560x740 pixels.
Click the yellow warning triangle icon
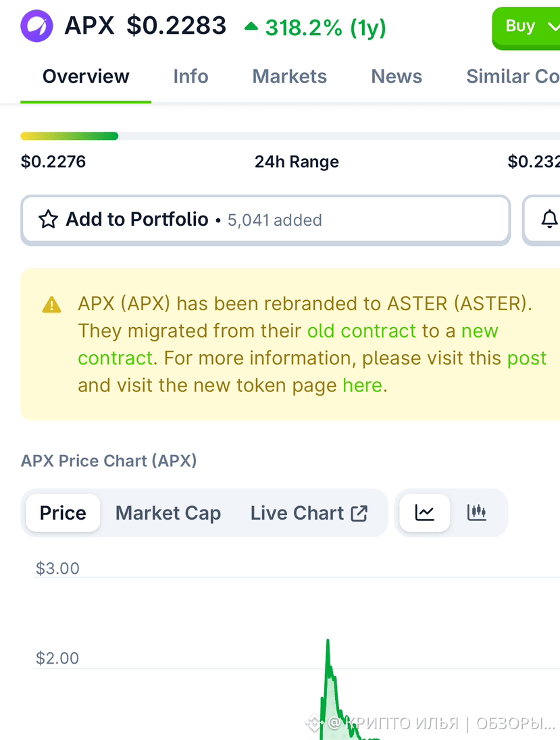point(51,305)
